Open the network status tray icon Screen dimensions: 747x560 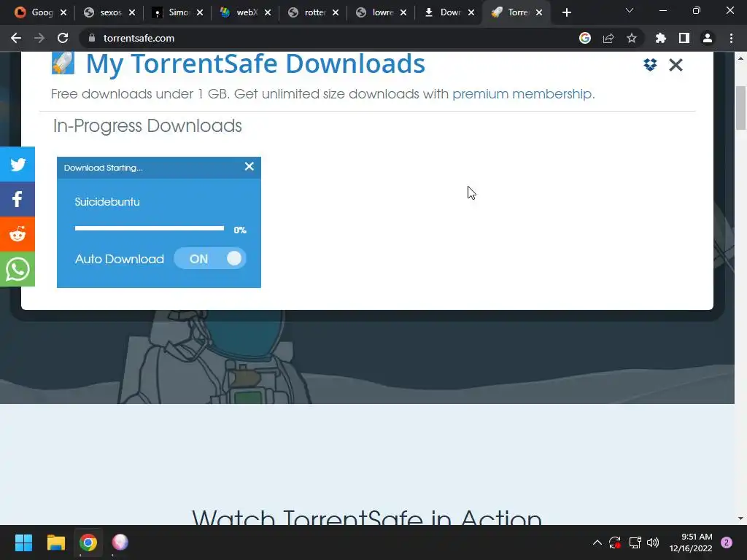tap(635, 542)
